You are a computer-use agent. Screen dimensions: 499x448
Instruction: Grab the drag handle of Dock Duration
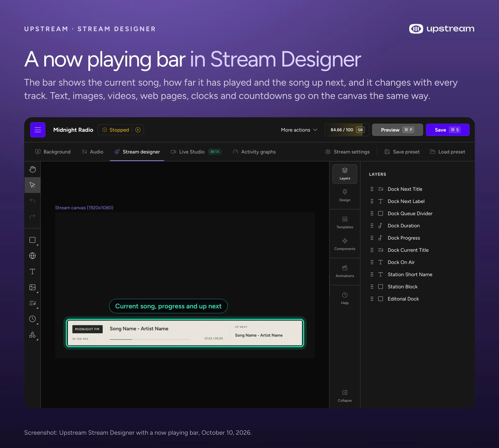(372, 226)
